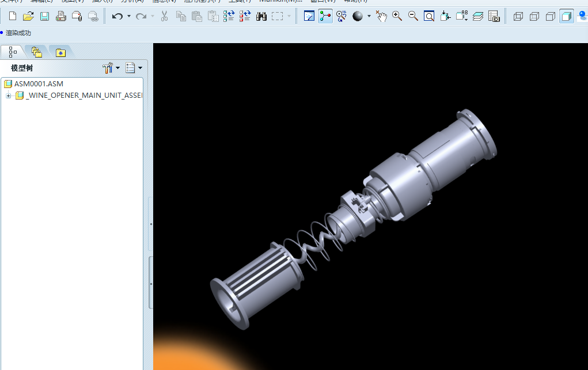Open the model tree Settings dropdown
588x370 pixels.
click(134, 68)
